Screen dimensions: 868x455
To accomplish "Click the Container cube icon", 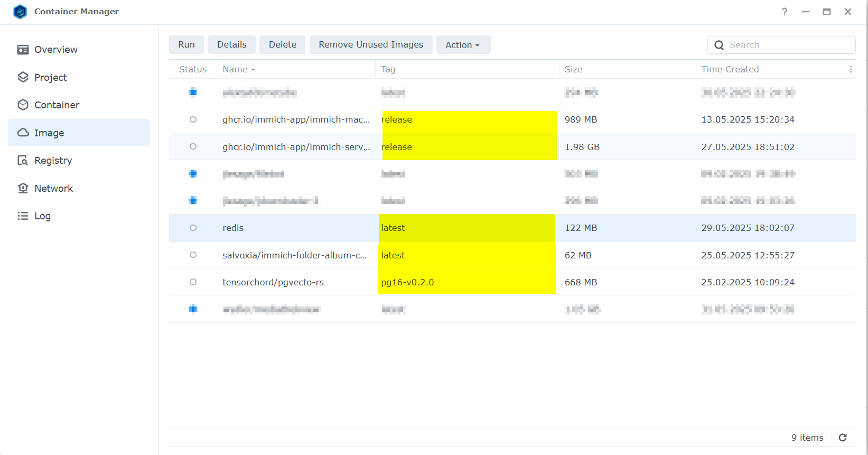I will pos(23,105).
